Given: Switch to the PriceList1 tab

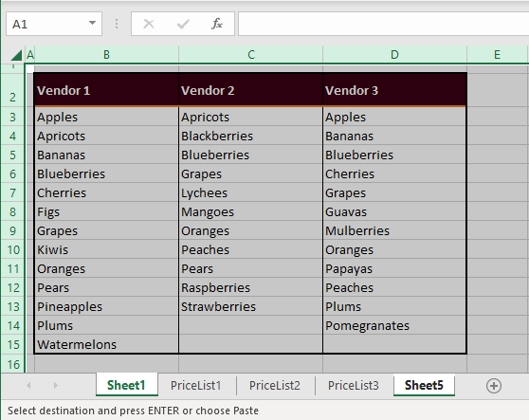Looking at the screenshot, I should (195, 385).
